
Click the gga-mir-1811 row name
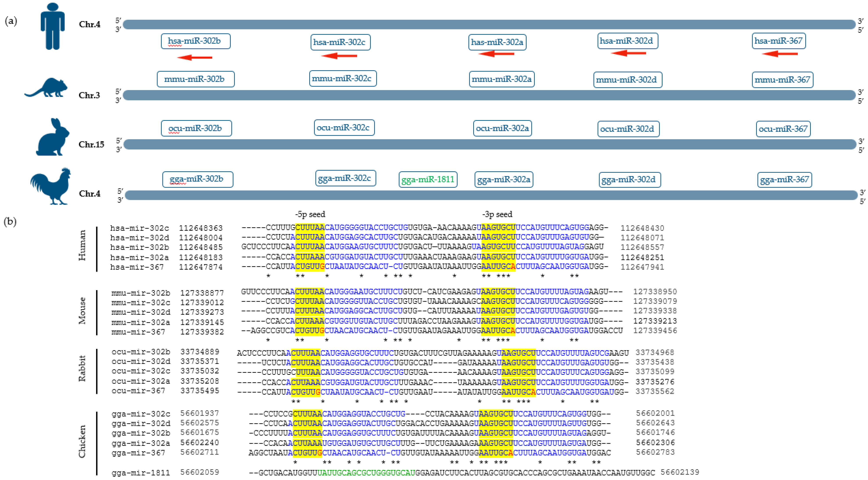coord(141,473)
